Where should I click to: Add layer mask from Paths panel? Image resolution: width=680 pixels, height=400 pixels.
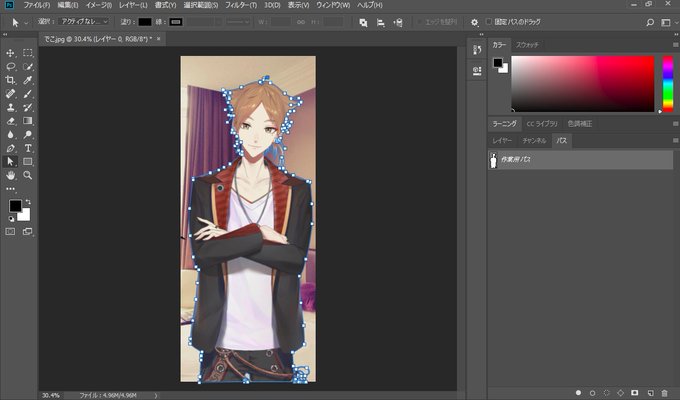pyautogui.click(x=635, y=393)
